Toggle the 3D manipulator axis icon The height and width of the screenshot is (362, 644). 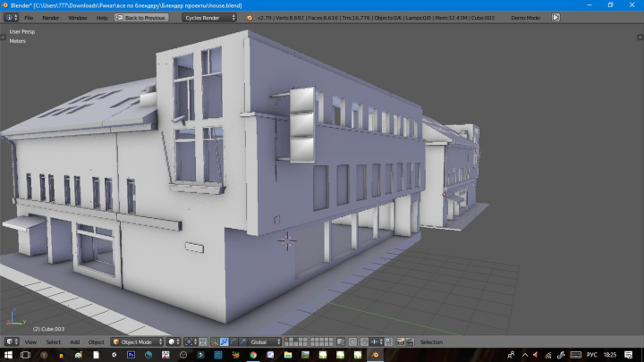215,341
